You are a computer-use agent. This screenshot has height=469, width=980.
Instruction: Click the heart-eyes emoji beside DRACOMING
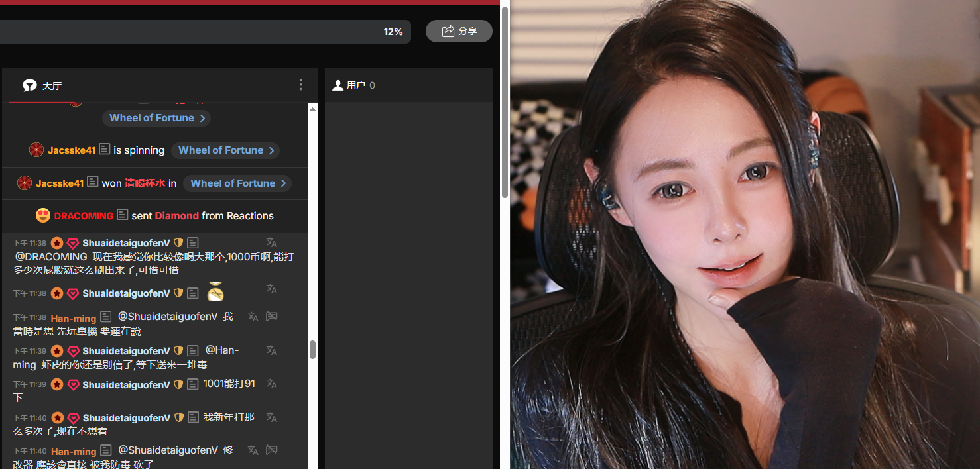coord(43,215)
